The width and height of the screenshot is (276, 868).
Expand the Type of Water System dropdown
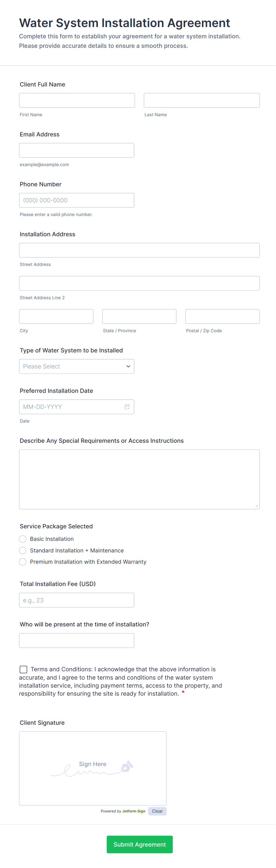click(76, 366)
